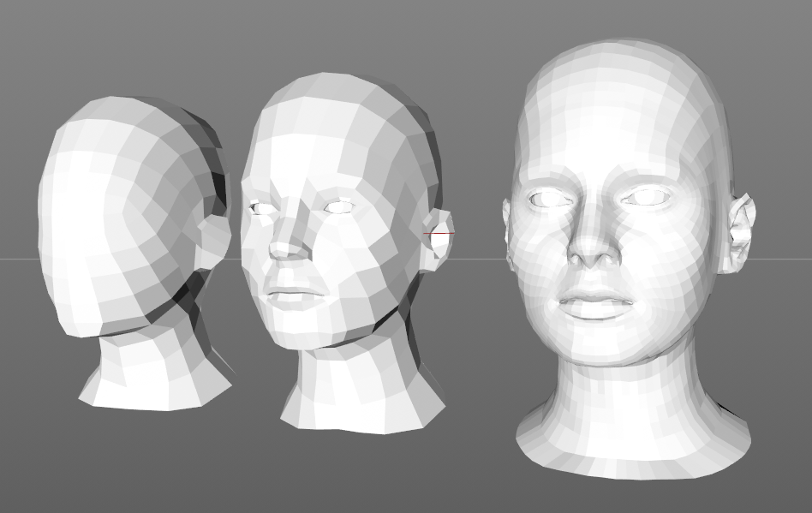Pick the protruding ear of the right smooth head
The width and height of the screenshot is (812, 513).
coord(738,233)
